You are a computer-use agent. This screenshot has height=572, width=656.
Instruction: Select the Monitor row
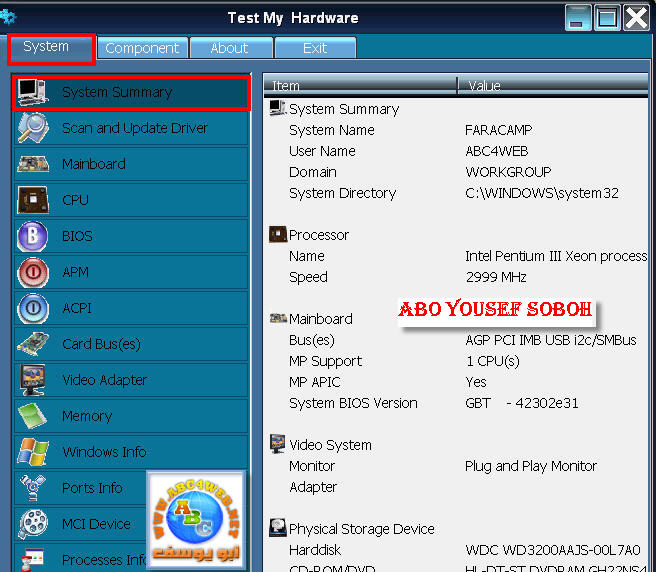click(456, 466)
